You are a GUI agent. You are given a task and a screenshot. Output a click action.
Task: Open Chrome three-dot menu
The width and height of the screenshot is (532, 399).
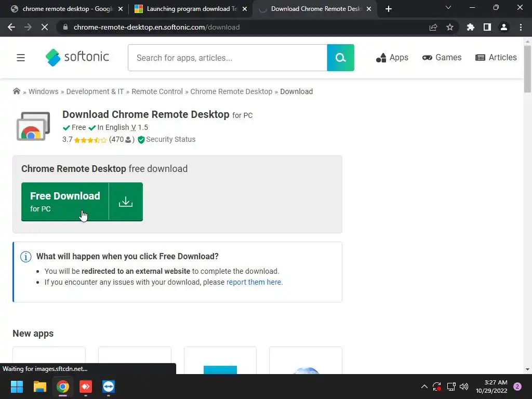pos(521,27)
